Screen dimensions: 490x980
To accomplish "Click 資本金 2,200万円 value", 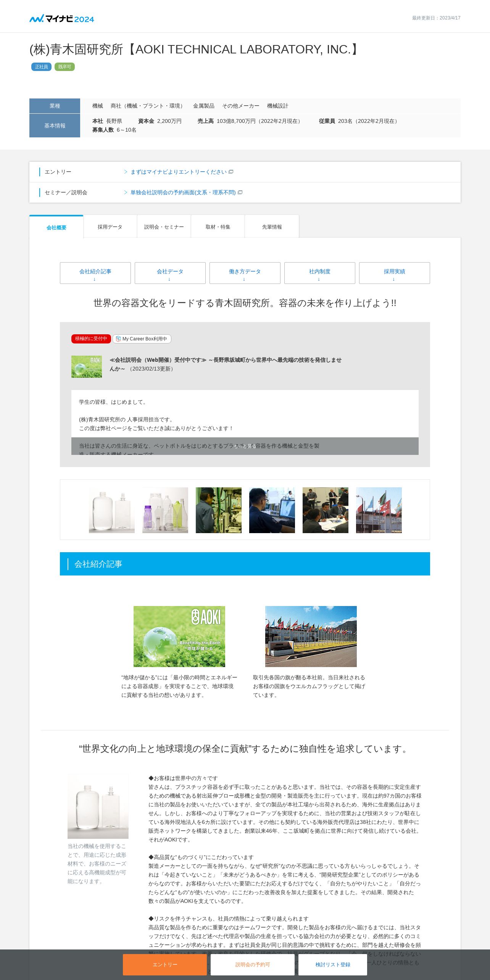I will tap(160, 121).
